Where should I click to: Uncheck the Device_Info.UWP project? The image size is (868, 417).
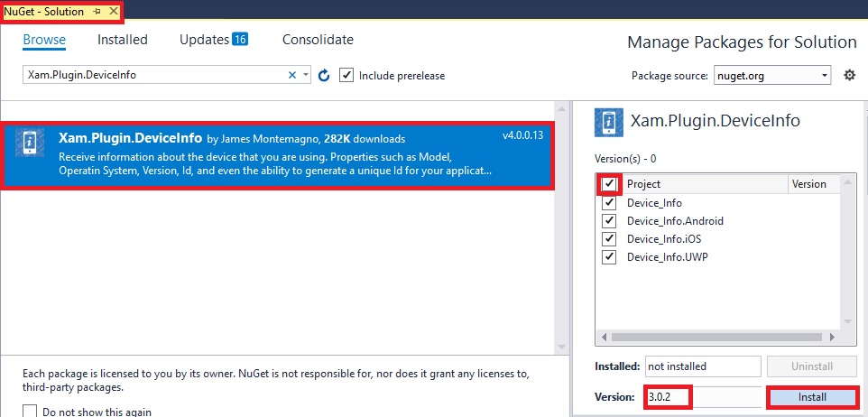pos(609,257)
